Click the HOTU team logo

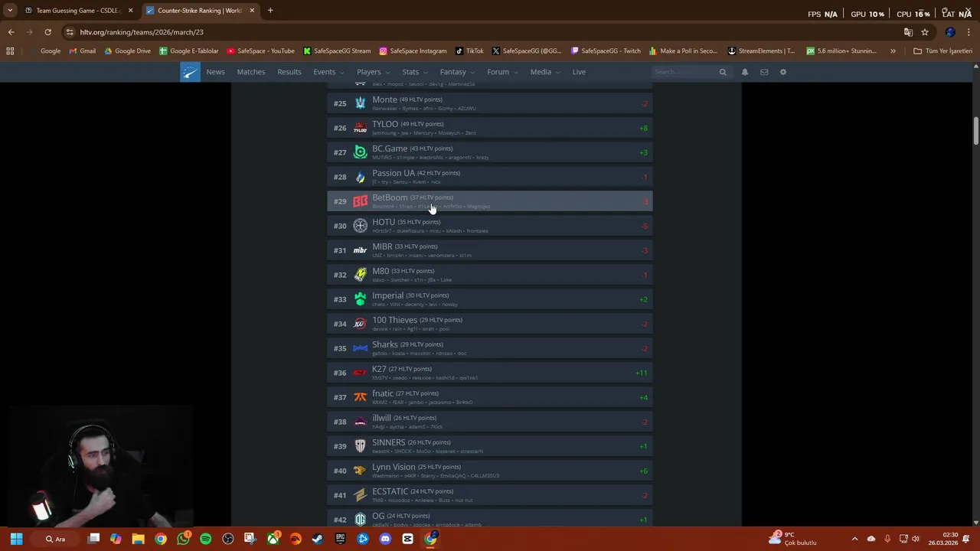click(360, 226)
